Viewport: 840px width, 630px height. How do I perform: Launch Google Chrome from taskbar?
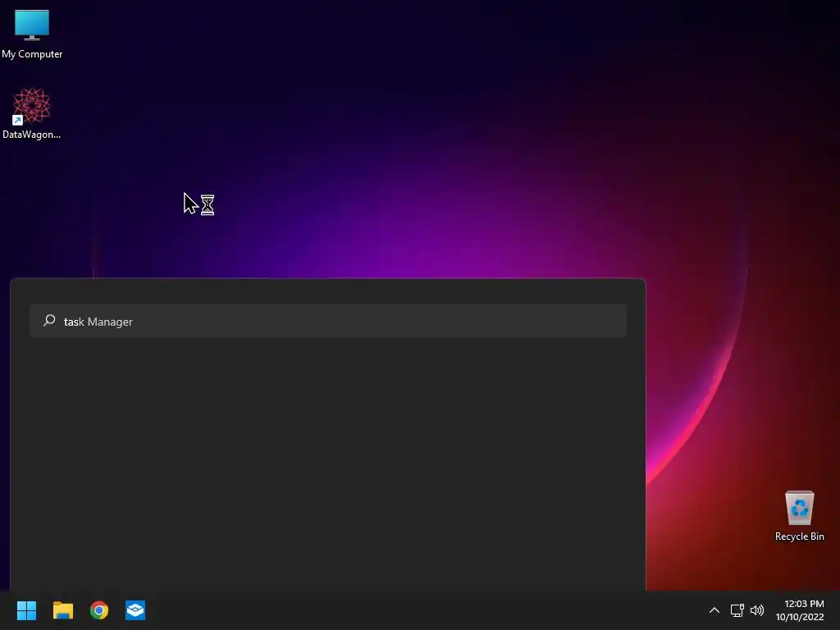click(99, 610)
